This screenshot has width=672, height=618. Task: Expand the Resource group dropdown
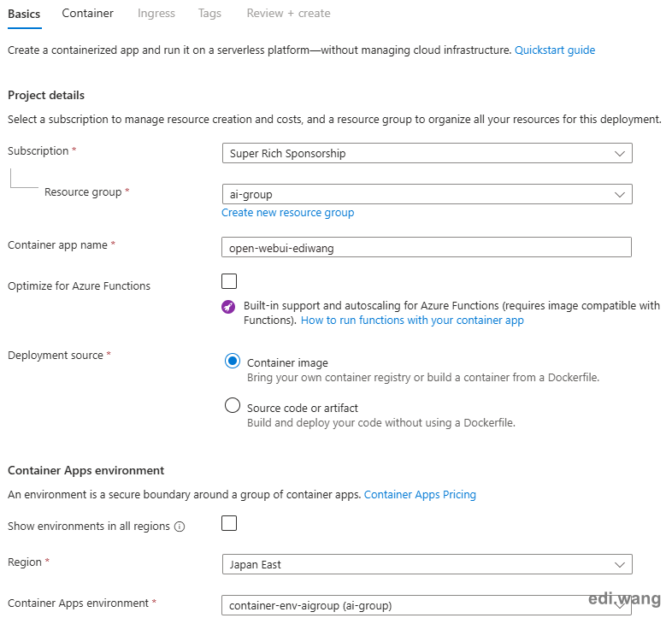[427, 195]
